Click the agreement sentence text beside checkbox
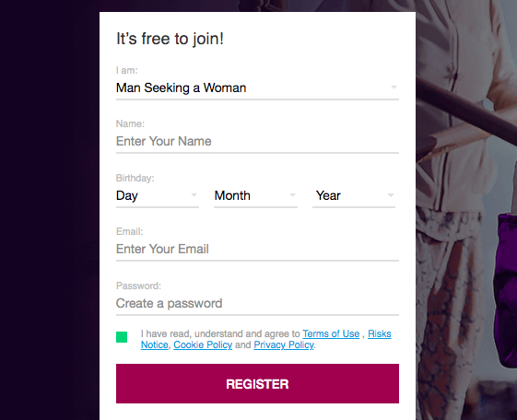Screen dimensions: 517x420 coord(265,339)
